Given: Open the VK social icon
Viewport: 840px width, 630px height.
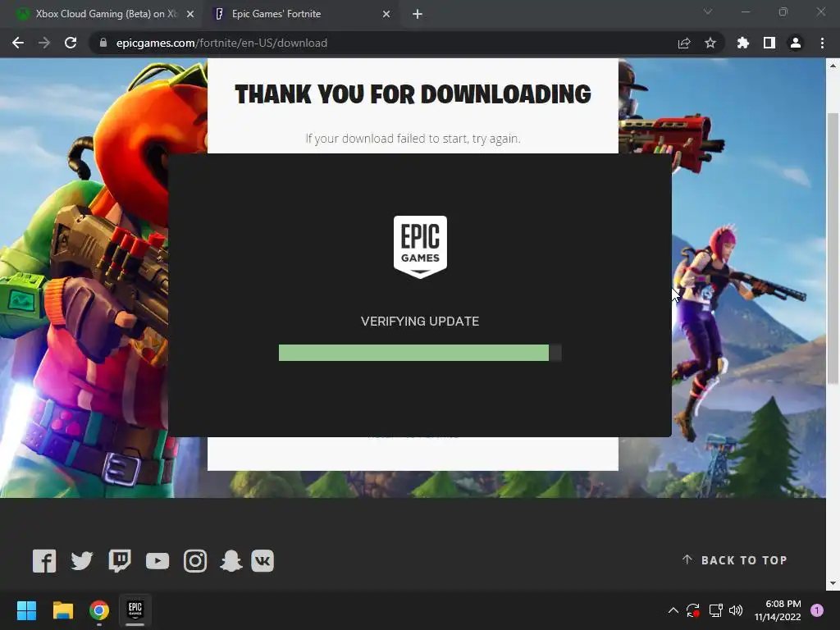Looking at the screenshot, I should click(x=262, y=561).
